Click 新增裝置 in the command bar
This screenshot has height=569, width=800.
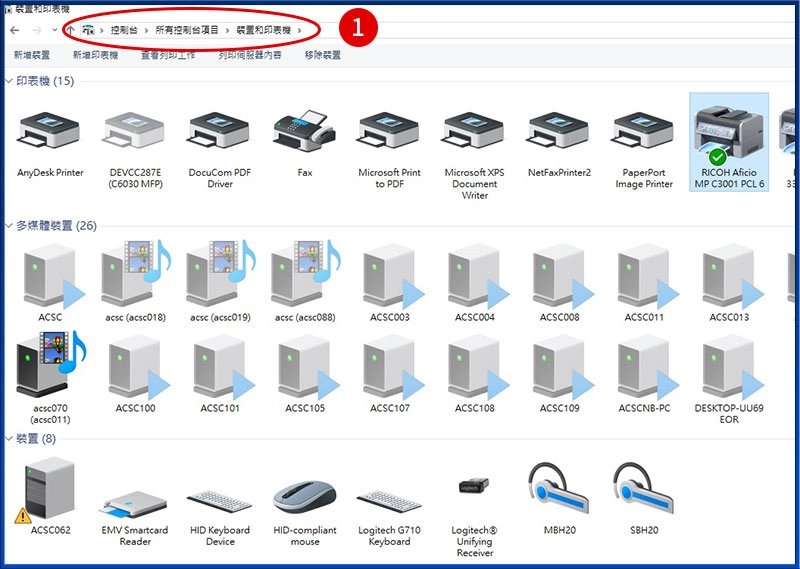31,55
